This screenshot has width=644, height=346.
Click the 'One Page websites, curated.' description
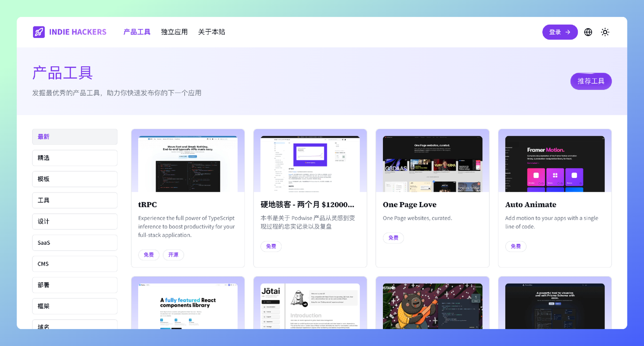(417, 218)
